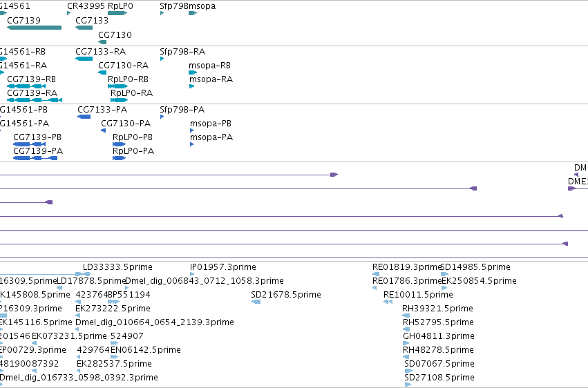Click transcript Sfp79B-RA
Image resolution: width=588 pixels, height=388 pixels.
(162, 59)
